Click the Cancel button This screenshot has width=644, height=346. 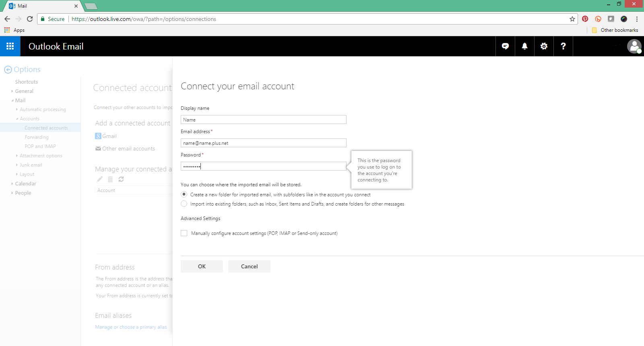(249, 266)
